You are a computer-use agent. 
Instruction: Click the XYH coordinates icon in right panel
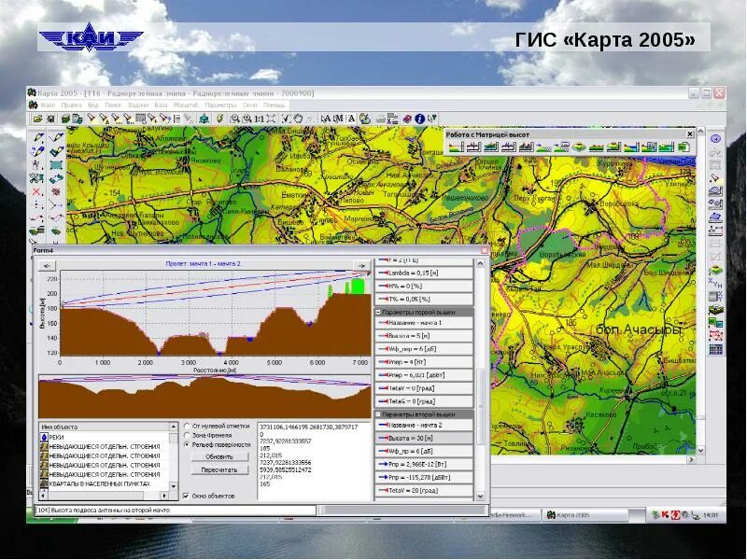(715, 284)
